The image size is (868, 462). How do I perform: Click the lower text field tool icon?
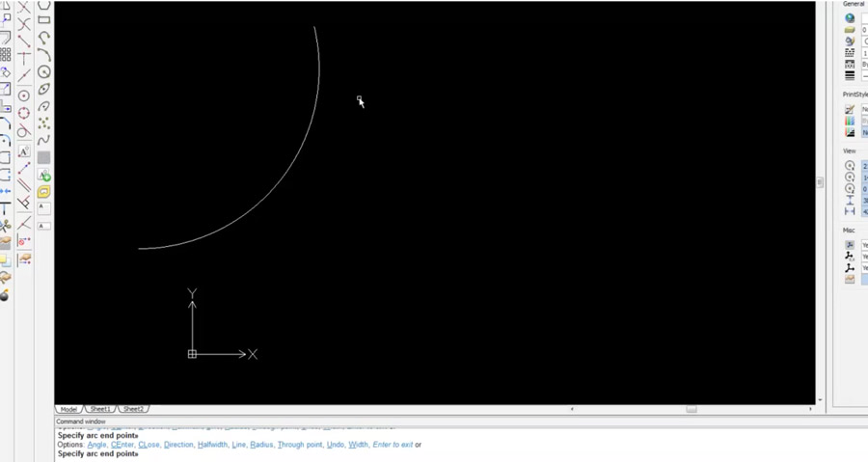(43, 226)
